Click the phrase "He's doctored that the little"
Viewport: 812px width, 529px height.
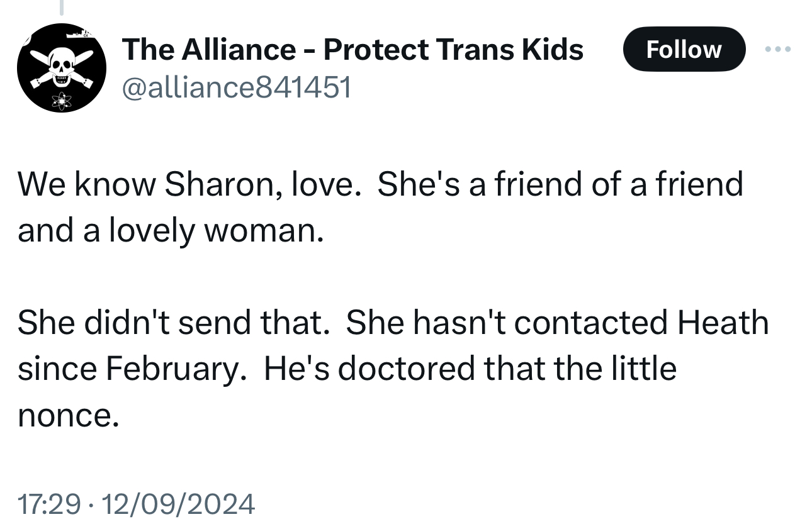point(470,369)
